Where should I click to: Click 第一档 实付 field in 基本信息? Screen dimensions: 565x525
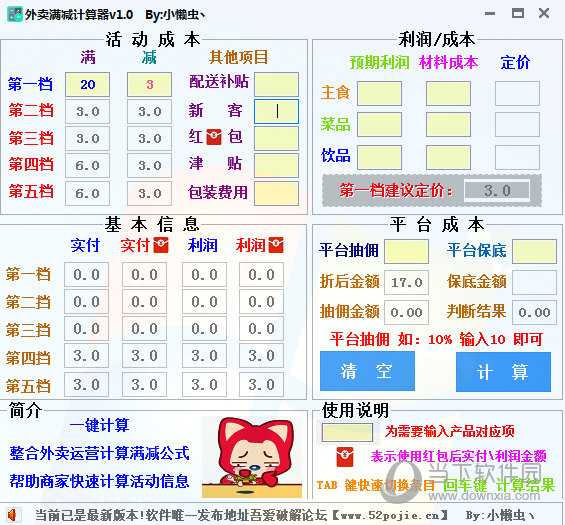(x=86, y=275)
